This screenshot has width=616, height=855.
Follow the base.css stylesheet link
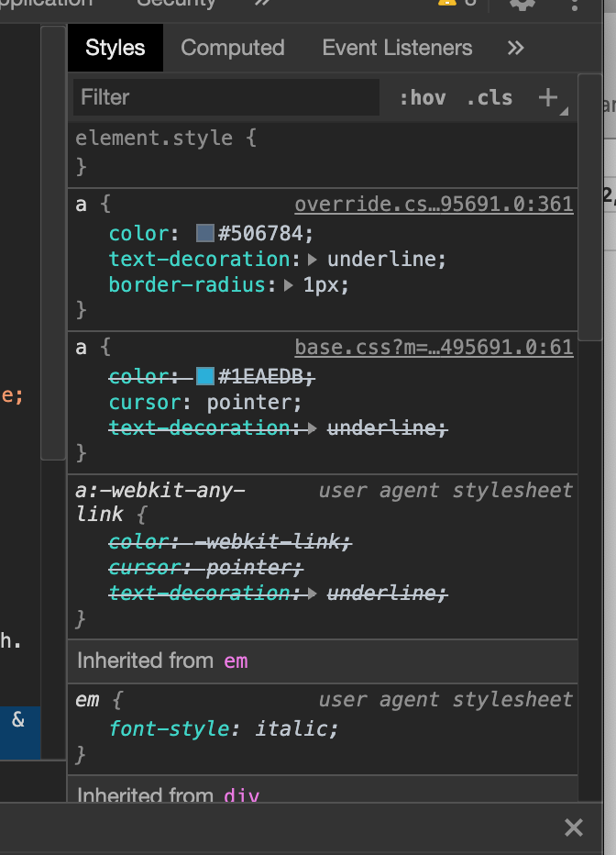point(434,347)
